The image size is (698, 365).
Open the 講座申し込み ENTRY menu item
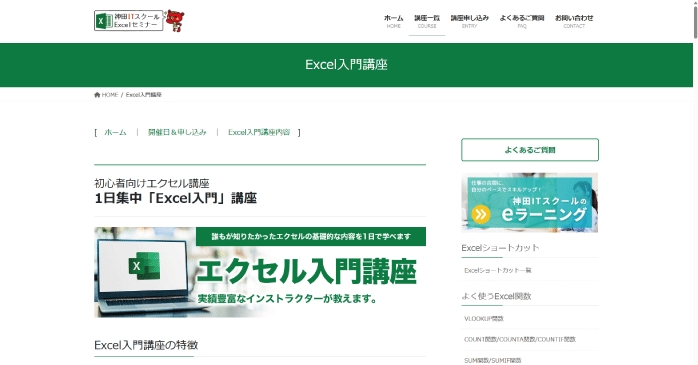pyautogui.click(x=470, y=21)
